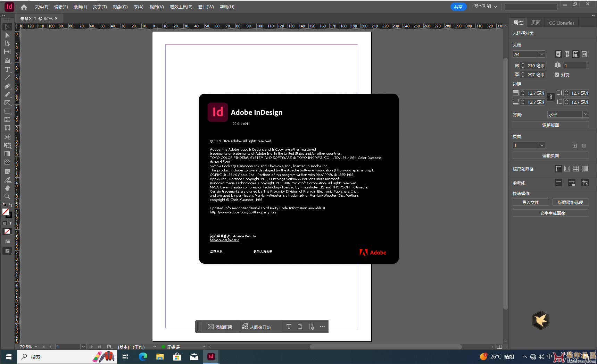597x364 pixels.
Task: Open the behance.net/benetjo link
Action: click(224, 240)
